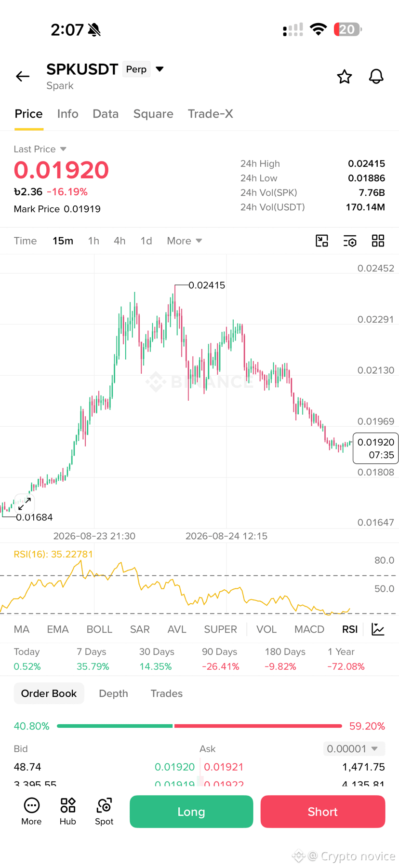Select the Order Book tab
The width and height of the screenshot is (399, 868).
point(49,693)
